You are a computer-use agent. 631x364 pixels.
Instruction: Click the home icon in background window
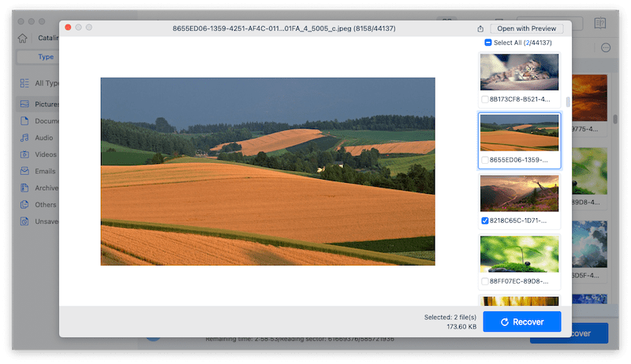point(23,38)
